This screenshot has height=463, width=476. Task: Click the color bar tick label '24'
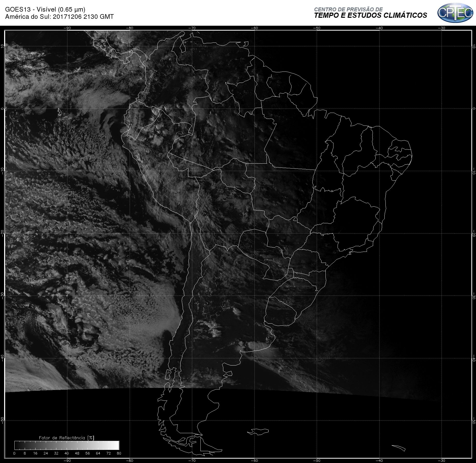[46, 453]
